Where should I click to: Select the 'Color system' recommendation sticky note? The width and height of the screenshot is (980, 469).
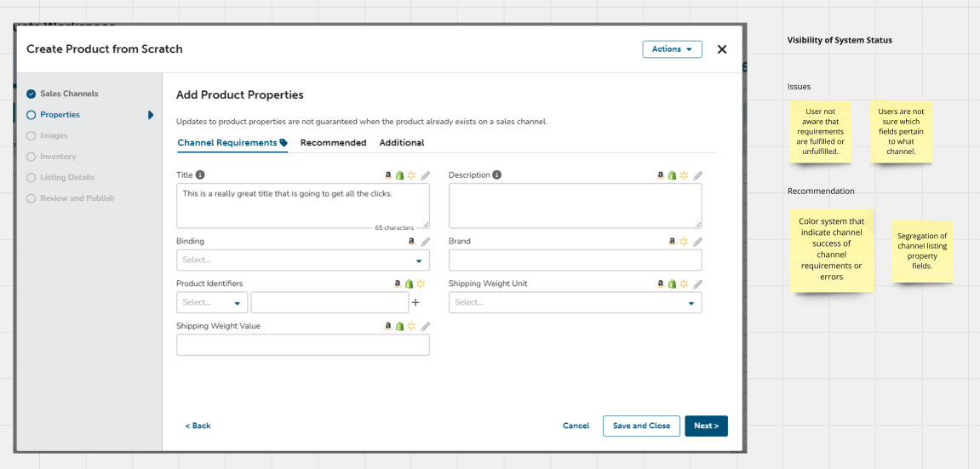(831, 249)
